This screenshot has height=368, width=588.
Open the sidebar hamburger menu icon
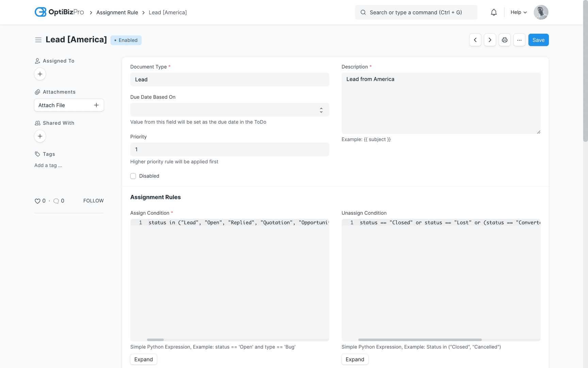coord(38,40)
